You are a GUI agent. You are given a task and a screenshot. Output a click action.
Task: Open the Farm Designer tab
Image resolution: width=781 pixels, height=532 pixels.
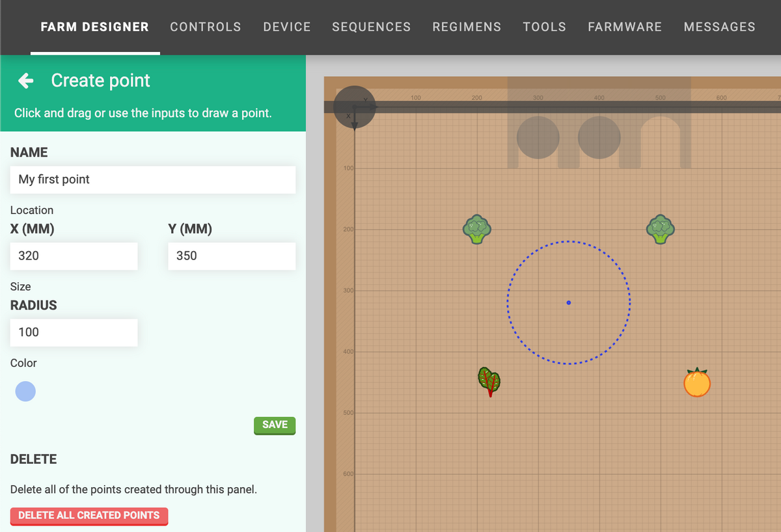[x=95, y=27]
